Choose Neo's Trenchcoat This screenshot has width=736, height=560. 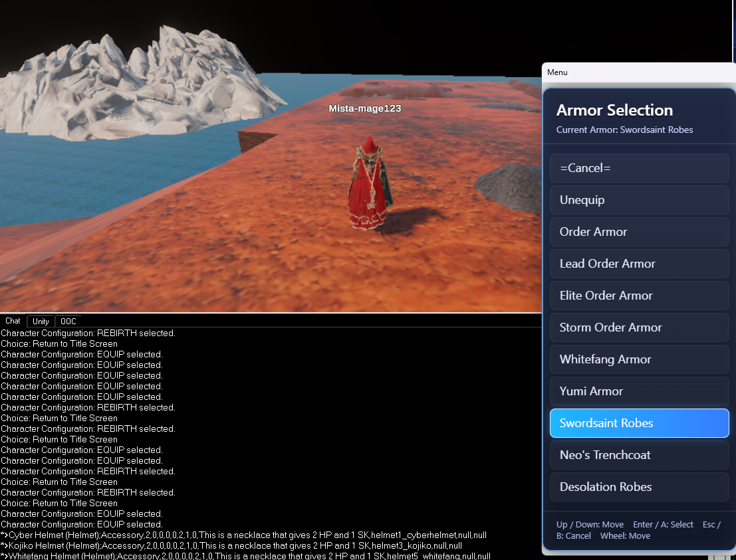(640, 455)
